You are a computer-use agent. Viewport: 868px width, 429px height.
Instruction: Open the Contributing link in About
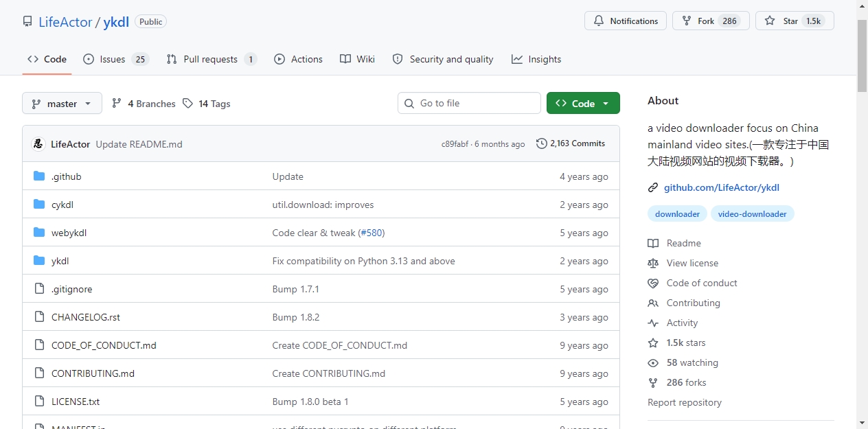(684, 303)
